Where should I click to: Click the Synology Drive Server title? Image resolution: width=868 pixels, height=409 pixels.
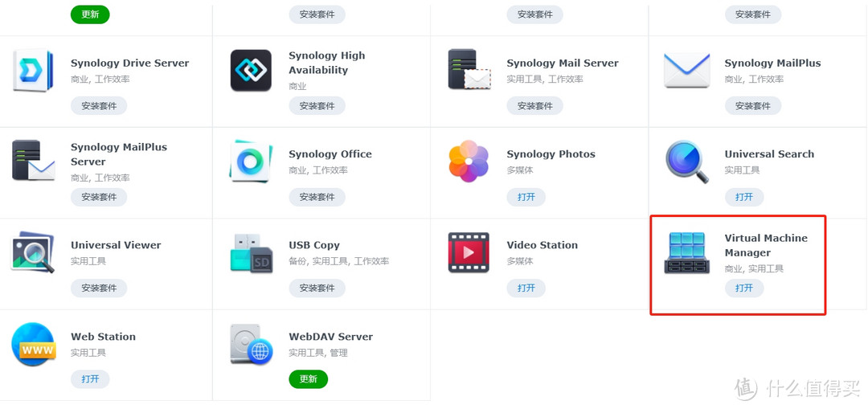tap(130, 63)
